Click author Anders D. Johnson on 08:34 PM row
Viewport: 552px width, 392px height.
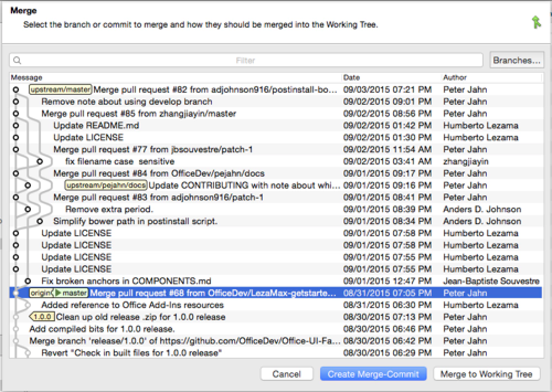coord(482,221)
